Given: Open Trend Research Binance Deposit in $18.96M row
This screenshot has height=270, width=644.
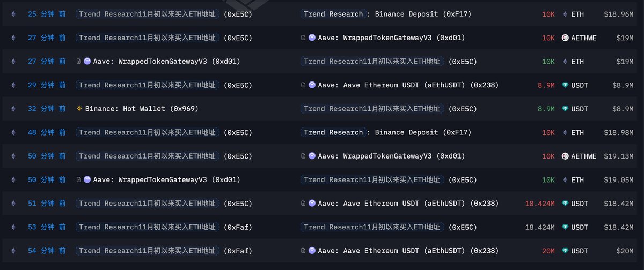Looking at the screenshot, I should click(387, 14).
